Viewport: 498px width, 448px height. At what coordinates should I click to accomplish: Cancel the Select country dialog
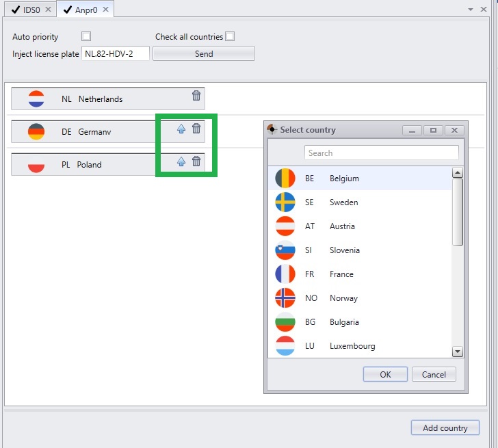pyautogui.click(x=434, y=374)
